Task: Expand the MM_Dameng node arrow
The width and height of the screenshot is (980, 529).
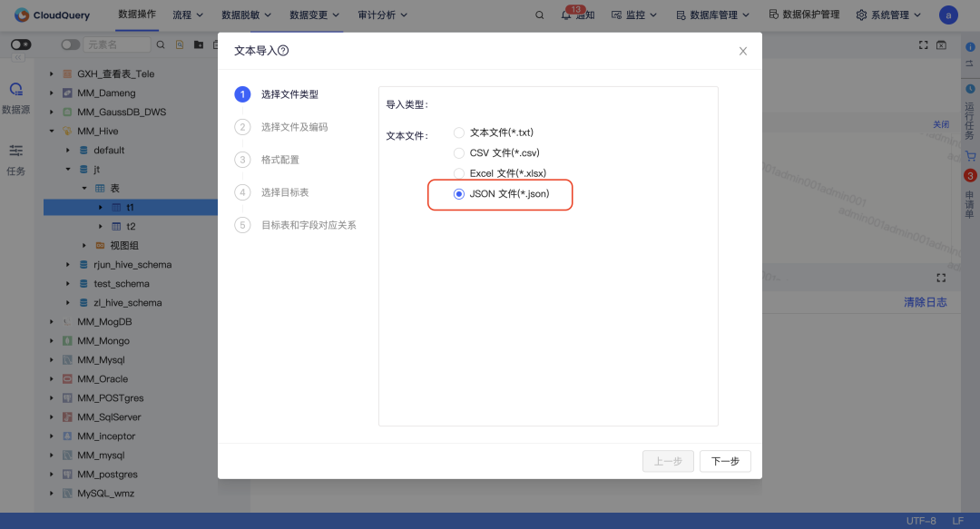Action: point(51,93)
